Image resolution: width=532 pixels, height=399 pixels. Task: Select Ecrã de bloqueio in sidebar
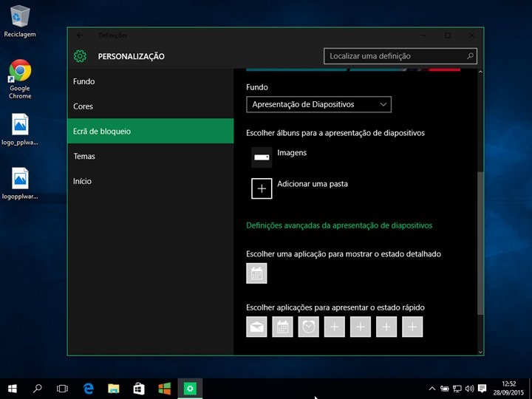tap(151, 131)
